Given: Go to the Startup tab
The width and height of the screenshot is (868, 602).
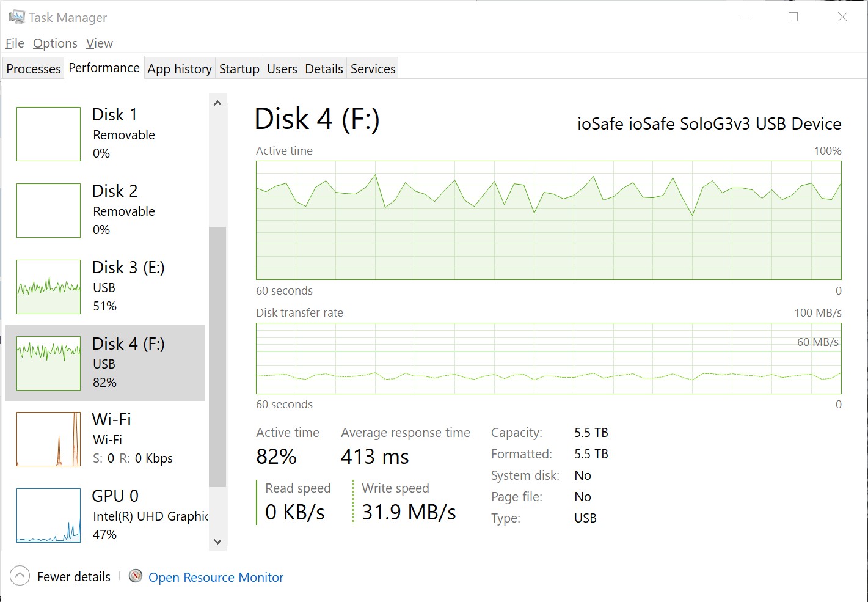Looking at the screenshot, I should [x=239, y=69].
